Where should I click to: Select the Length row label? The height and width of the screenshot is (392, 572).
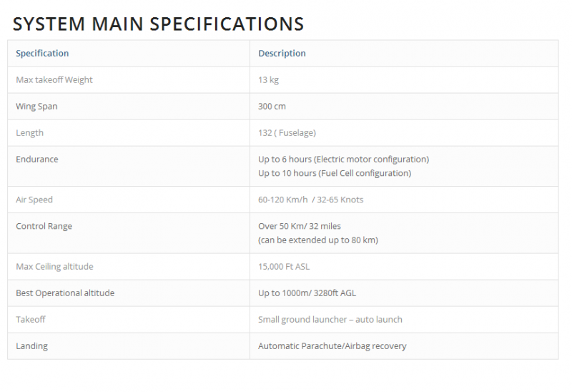(29, 133)
